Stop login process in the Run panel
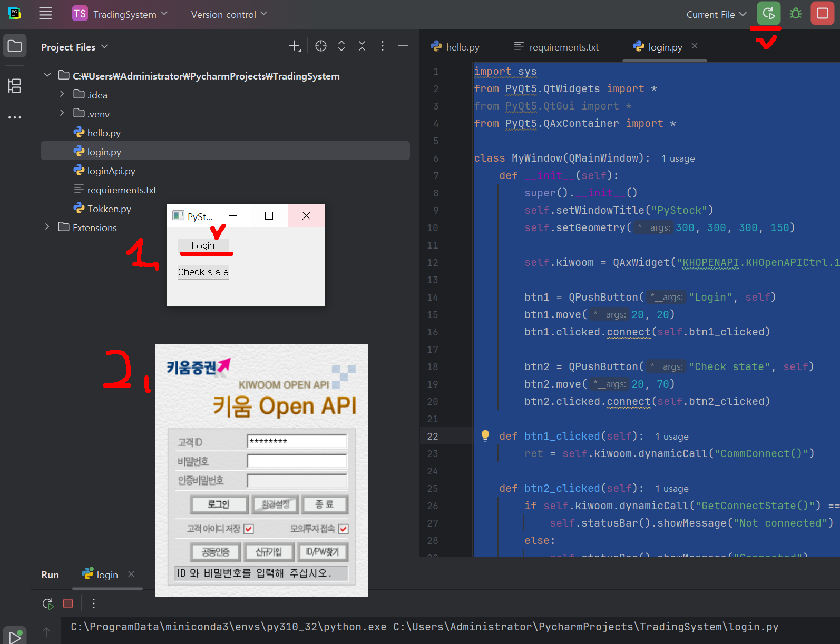840x644 pixels. tap(68, 603)
